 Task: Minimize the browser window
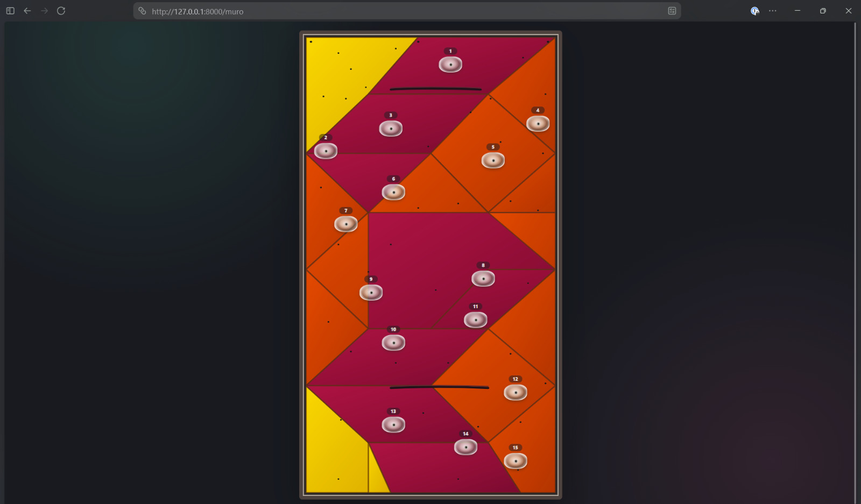(798, 11)
